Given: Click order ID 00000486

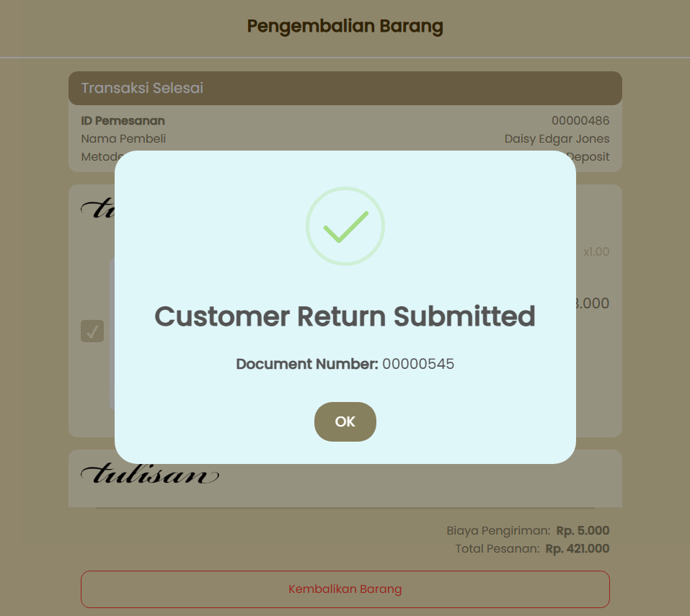Looking at the screenshot, I should [580, 120].
